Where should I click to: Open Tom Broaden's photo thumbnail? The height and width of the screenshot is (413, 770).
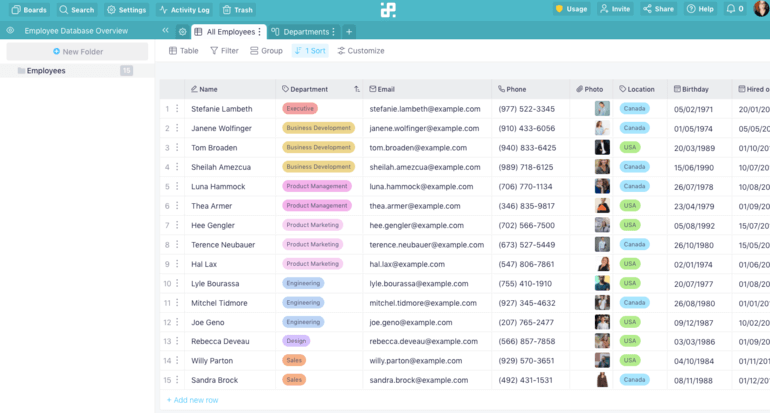(x=602, y=147)
